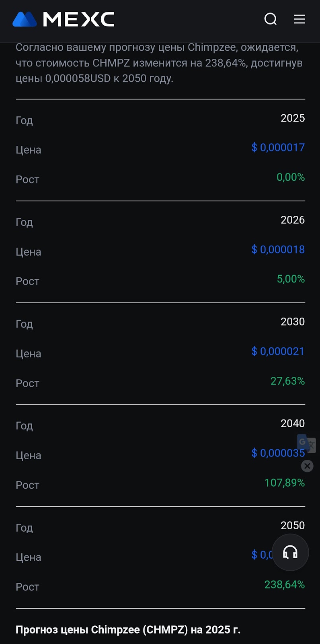Click the 'Прогноз цены Chimpzee (CHMPZ)' heading
Viewport: 320px width, 644px height.
128,630
